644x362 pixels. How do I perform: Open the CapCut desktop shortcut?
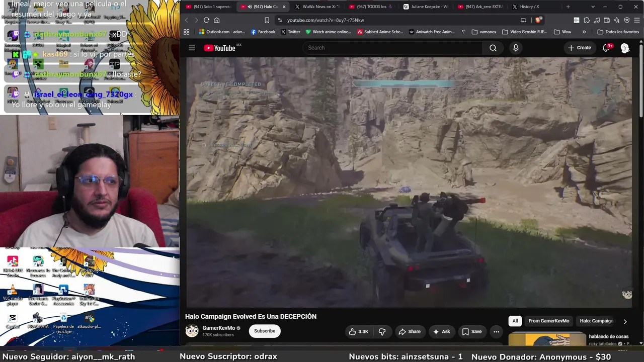coord(13,321)
